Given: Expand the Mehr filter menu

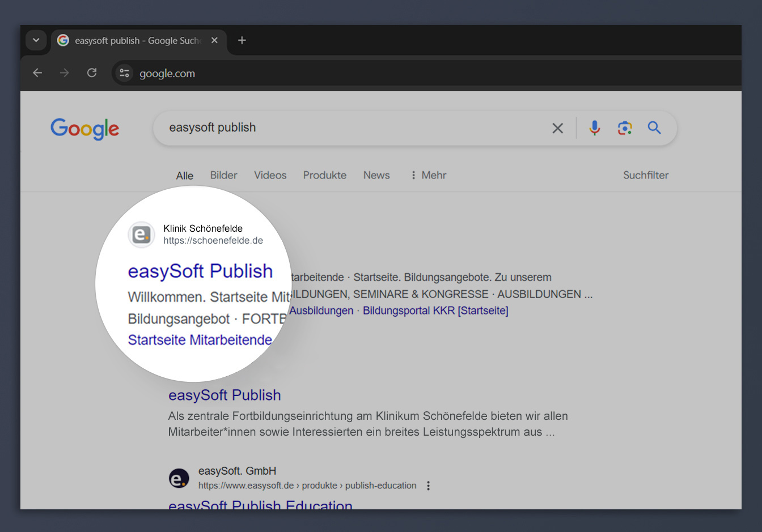Looking at the screenshot, I should coord(429,175).
